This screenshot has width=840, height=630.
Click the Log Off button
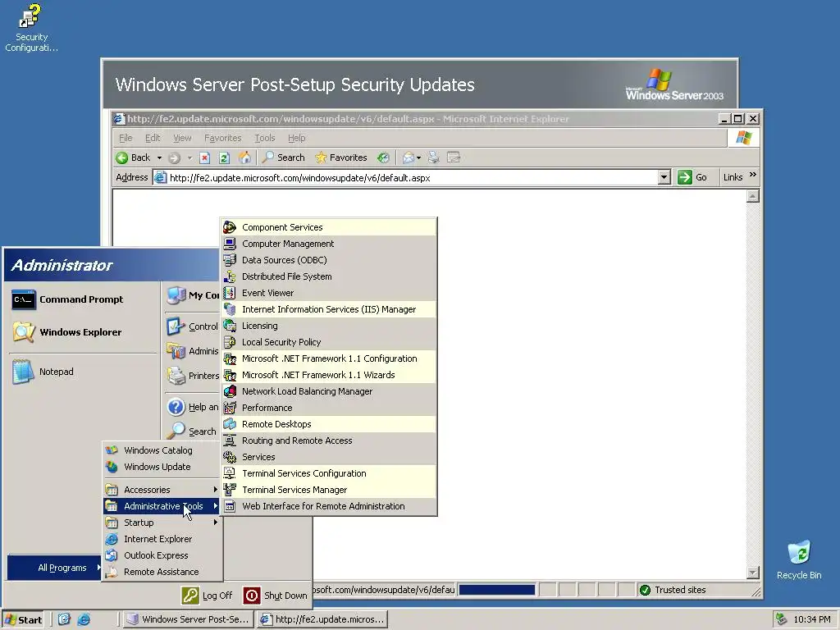[208, 596]
